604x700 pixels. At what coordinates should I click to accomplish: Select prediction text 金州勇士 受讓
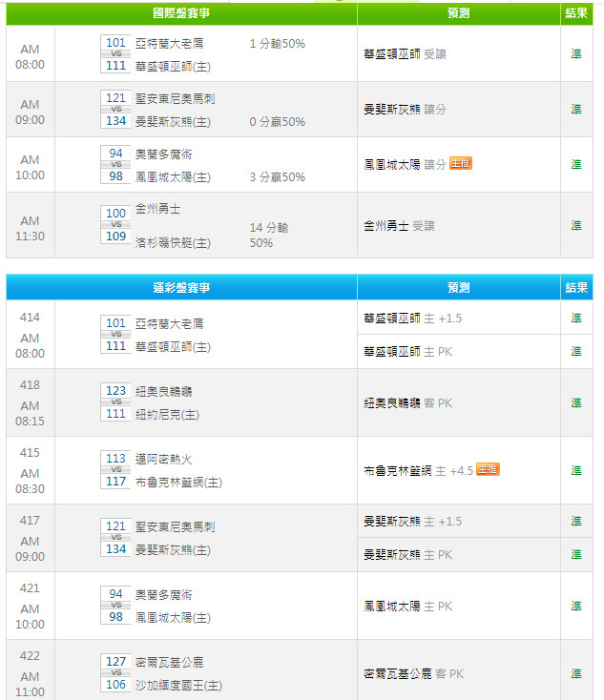tap(399, 226)
